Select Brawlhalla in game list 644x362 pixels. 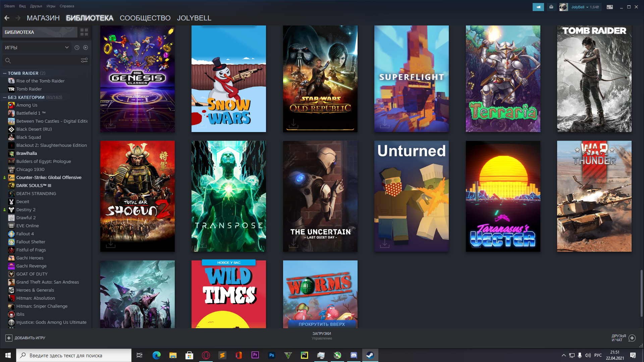point(26,153)
